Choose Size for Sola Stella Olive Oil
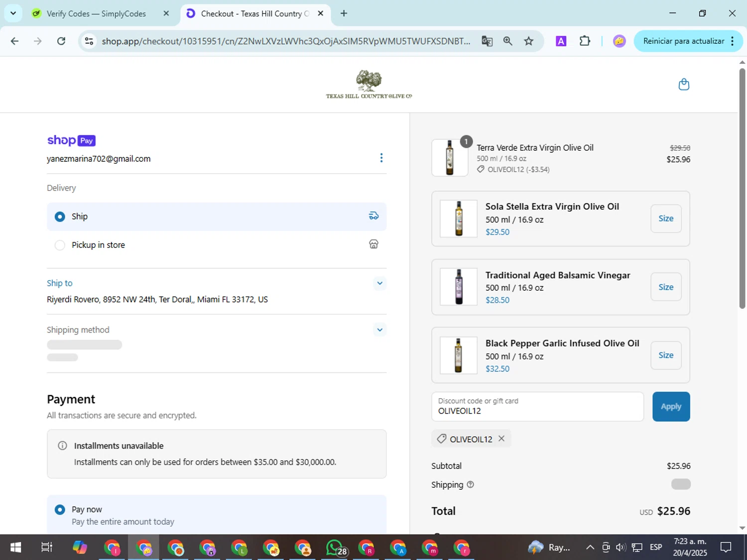This screenshot has width=747, height=560. click(x=666, y=219)
